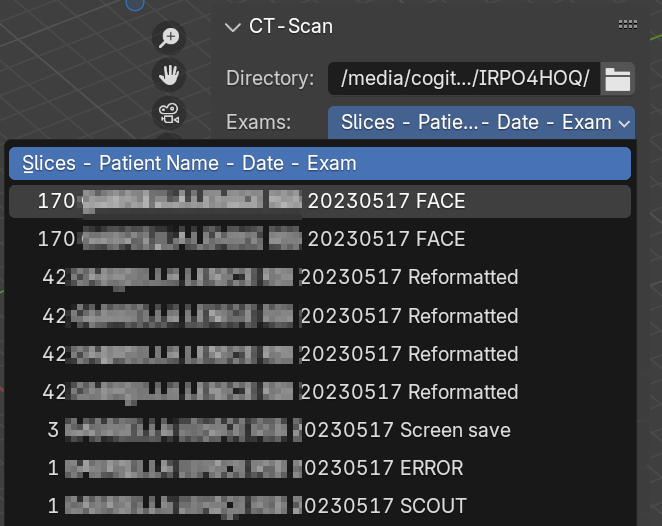The height and width of the screenshot is (526, 662).
Task: Select the second 42 slices Reformatted exam
Action: pyautogui.click(x=320, y=316)
